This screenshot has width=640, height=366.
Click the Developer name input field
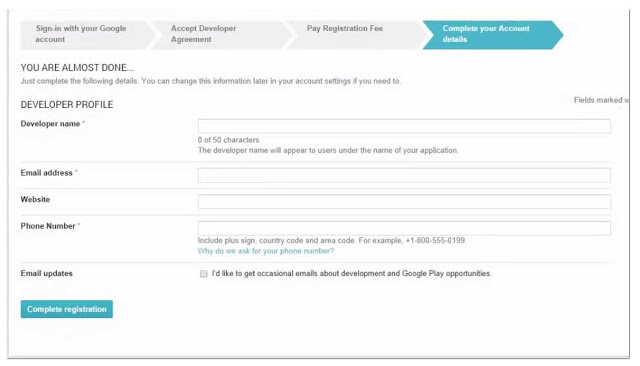tap(404, 126)
